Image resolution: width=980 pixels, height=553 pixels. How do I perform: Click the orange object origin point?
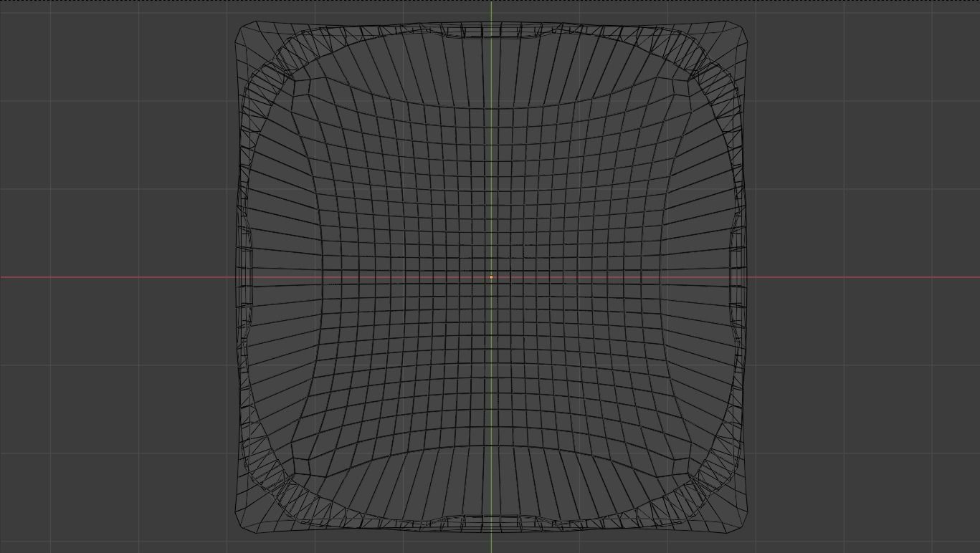(x=491, y=277)
